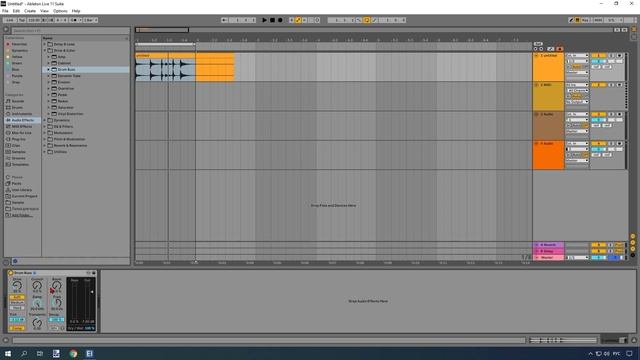
Task: Select Clips category in browser
Action: [16, 146]
